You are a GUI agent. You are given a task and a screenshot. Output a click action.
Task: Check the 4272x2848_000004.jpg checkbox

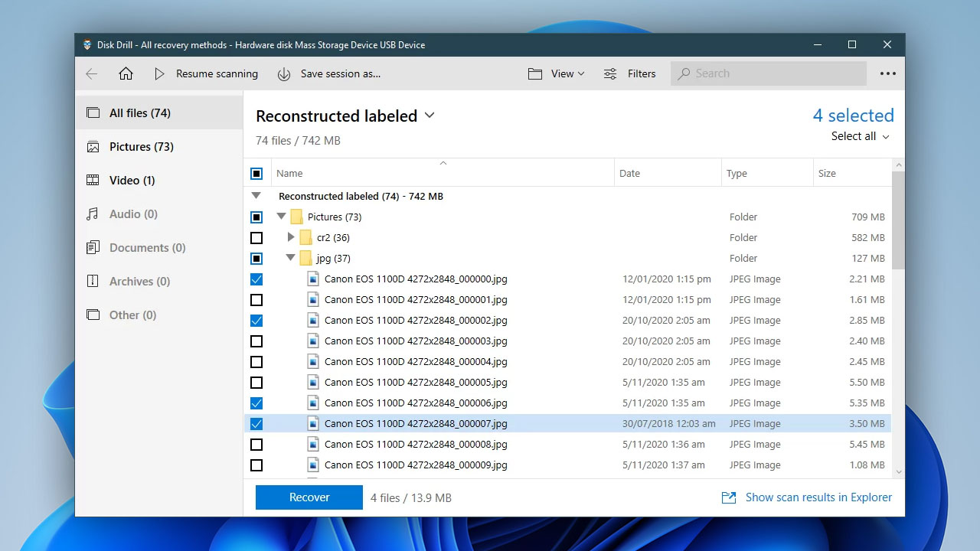click(x=256, y=362)
